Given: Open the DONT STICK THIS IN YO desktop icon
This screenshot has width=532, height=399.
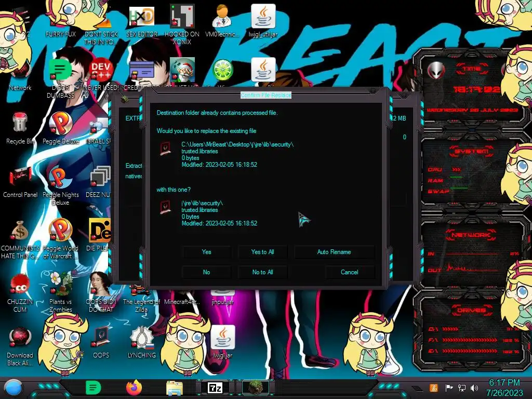Looking at the screenshot, I should [101, 27].
